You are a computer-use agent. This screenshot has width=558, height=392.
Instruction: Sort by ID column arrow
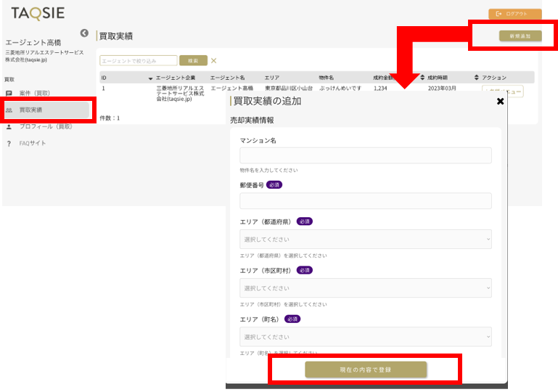point(150,78)
